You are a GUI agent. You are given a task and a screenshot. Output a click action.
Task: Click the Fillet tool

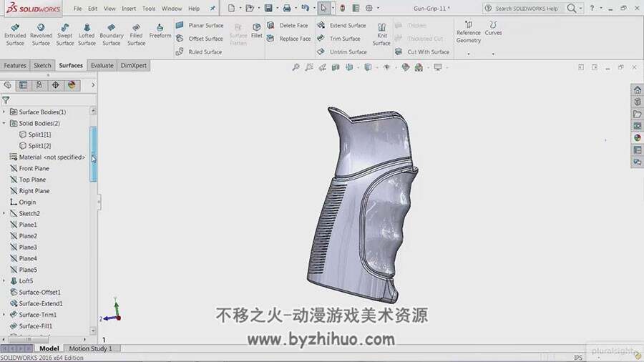click(x=257, y=31)
